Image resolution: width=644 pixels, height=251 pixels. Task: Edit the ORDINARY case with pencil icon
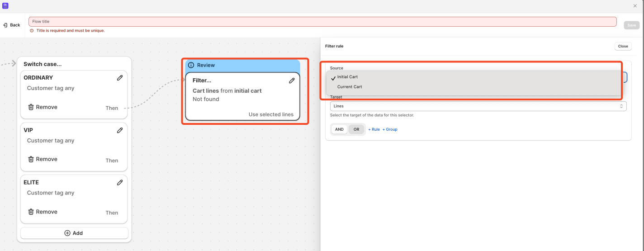click(x=120, y=78)
